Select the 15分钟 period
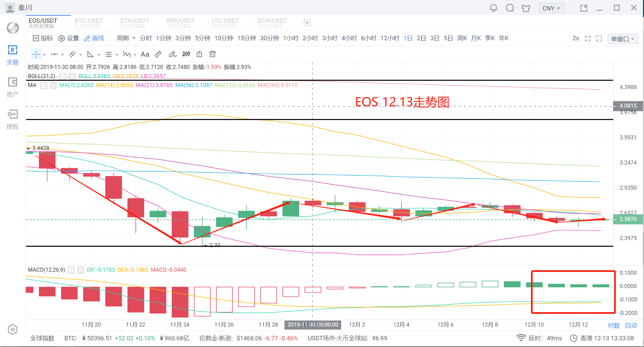The width and height of the screenshot is (644, 347). click(x=247, y=38)
